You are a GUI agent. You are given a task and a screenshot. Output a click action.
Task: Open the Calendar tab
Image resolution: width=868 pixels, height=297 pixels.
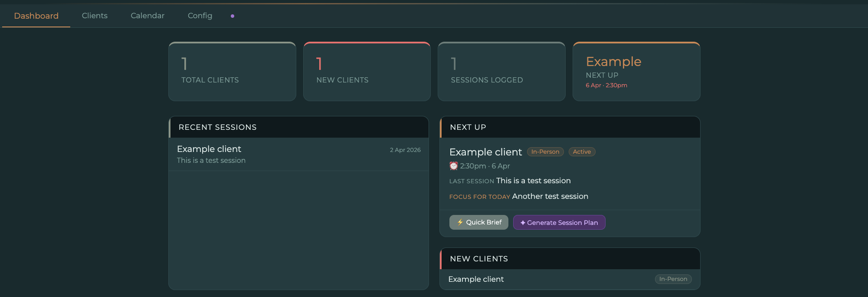[x=147, y=16]
